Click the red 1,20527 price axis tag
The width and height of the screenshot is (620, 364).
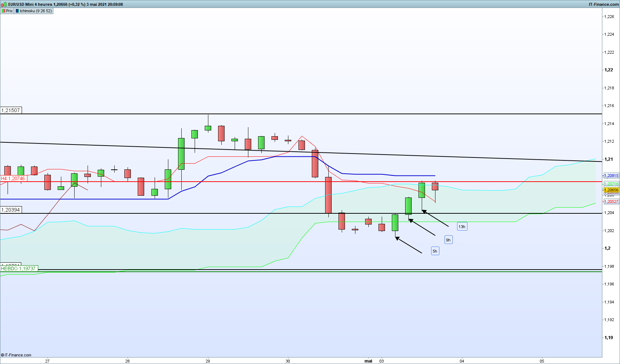[x=611, y=201]
